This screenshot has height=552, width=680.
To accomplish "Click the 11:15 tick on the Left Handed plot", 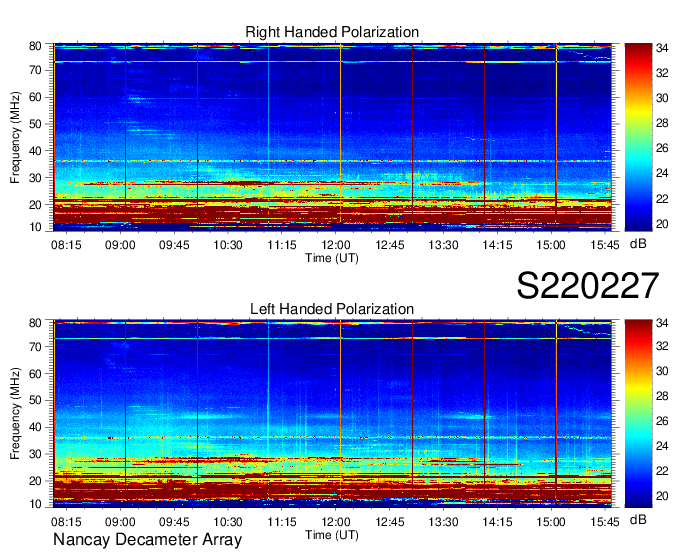I will coord(282,522).
